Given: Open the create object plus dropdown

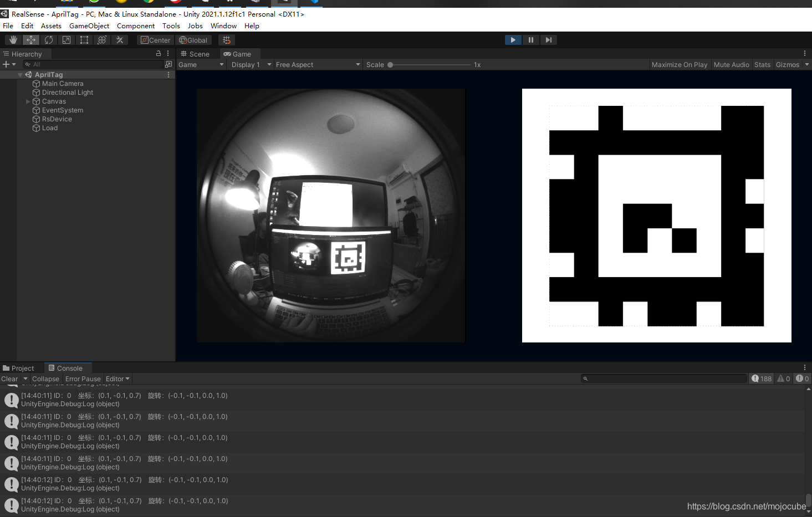Looking at the screenshot, I should point(9,64).
